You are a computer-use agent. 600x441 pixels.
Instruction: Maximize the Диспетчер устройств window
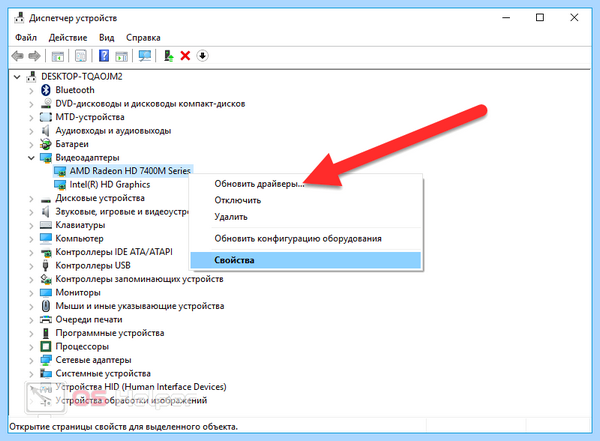click(540, 18)
